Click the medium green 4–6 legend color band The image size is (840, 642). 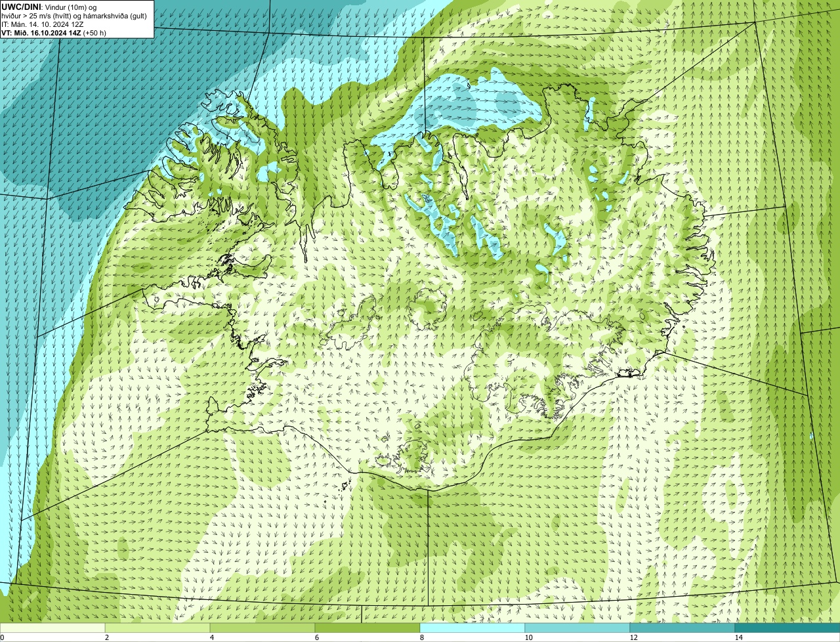point(262,628)
